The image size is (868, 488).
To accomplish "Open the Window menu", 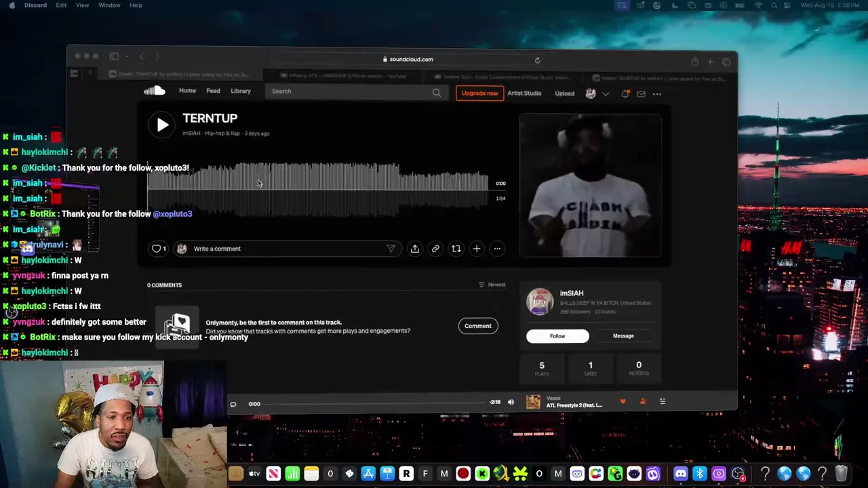I will click(x=109, y=5).
